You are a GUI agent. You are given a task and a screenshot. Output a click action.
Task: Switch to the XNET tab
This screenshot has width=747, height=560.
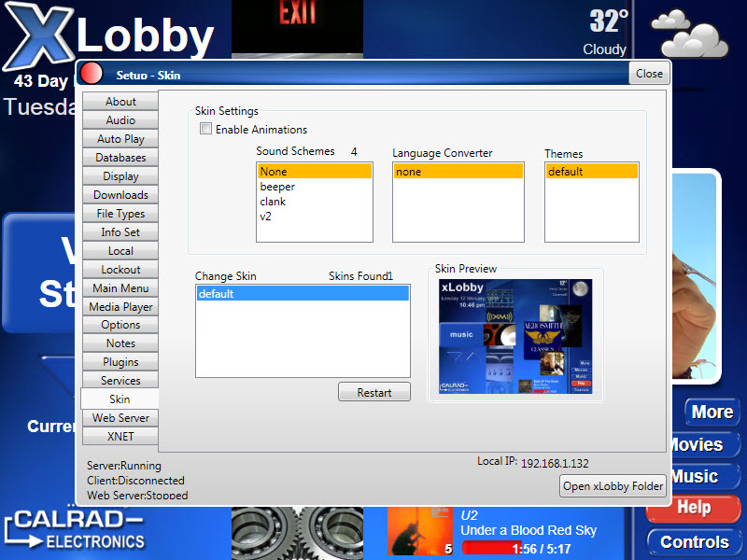[120, 436]
